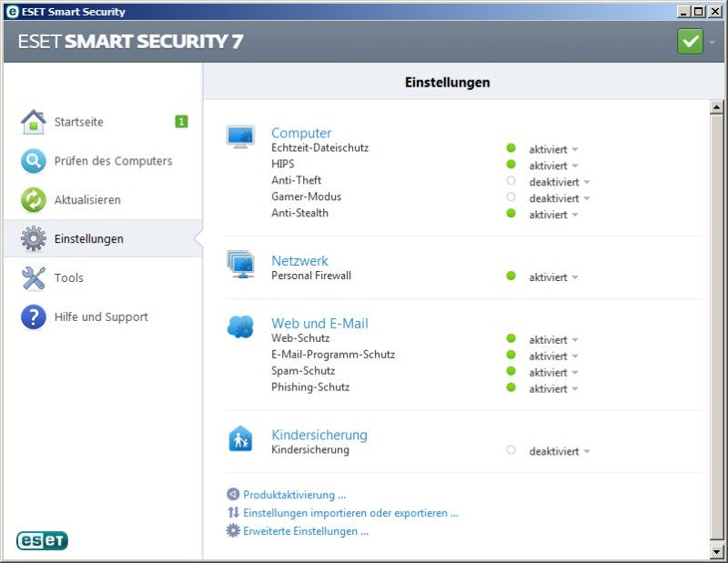Click Einstellungen importieren oder exportieren link
This screenshot has width=728, height=563.
tap(350, 513)
